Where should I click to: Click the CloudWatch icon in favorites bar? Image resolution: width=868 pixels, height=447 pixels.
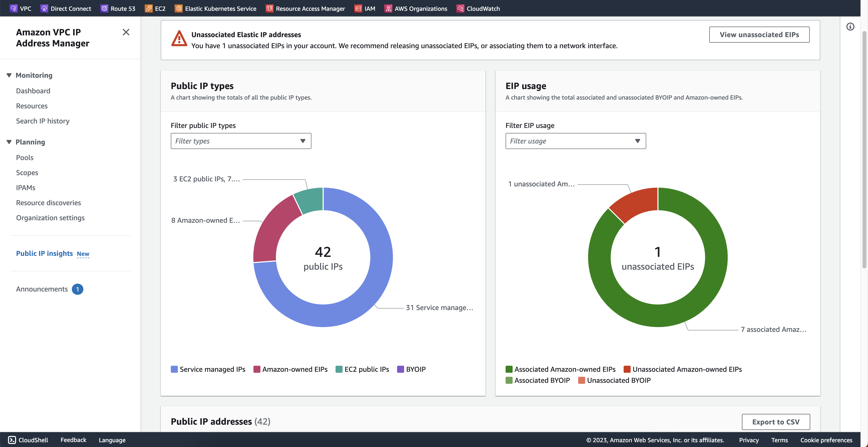(460, 9)
